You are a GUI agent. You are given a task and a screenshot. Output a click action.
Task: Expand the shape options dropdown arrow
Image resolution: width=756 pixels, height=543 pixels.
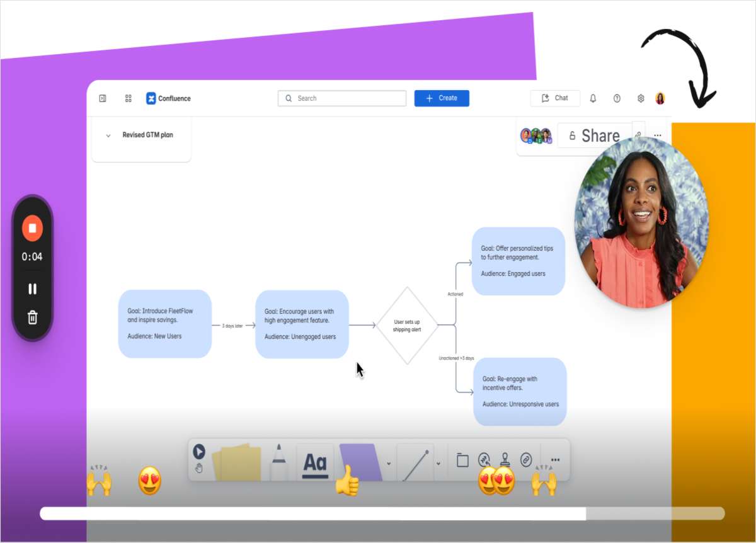[389, 464]
